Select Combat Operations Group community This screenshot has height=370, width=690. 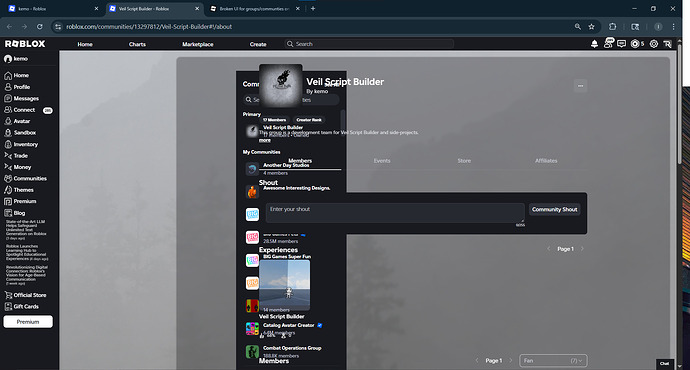pos(292,348)
